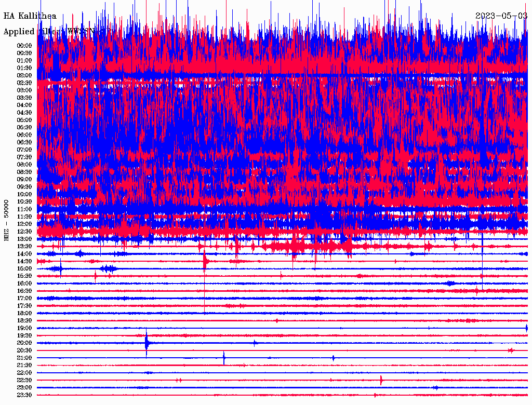The height and width of the screenshot is (405, 532).
Task: Choose the 07:30 time label
Action: point(24,157)
